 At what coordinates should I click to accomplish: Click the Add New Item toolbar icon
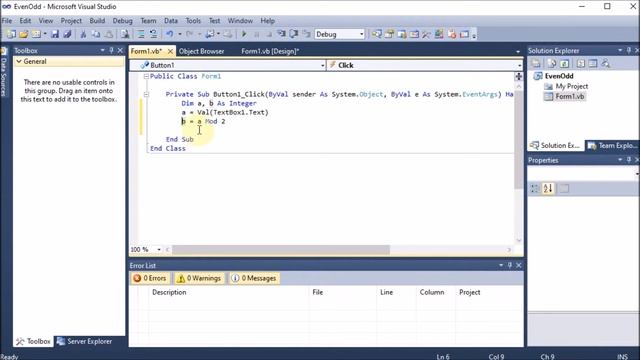click(36, 34)
